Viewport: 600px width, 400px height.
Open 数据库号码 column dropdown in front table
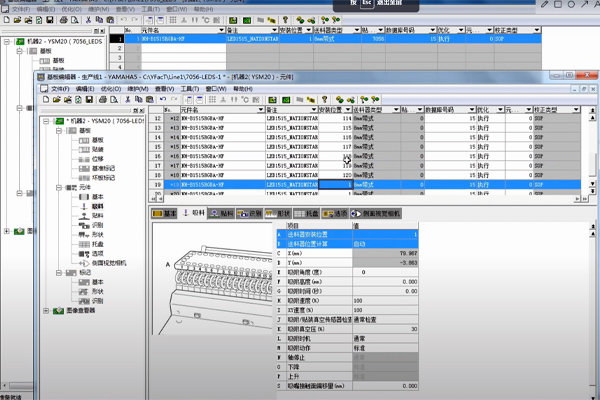(x=472, y=110)
